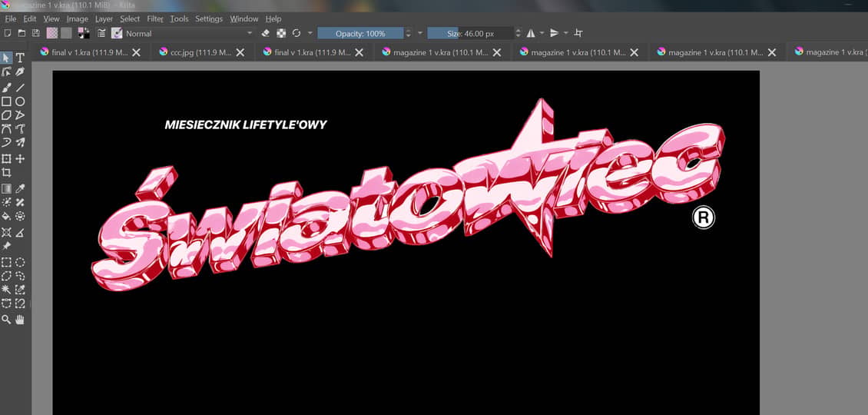The width and height of the screenshot is (868, 415).
Task: Open the brush settings editor
Action: (101, 33)
